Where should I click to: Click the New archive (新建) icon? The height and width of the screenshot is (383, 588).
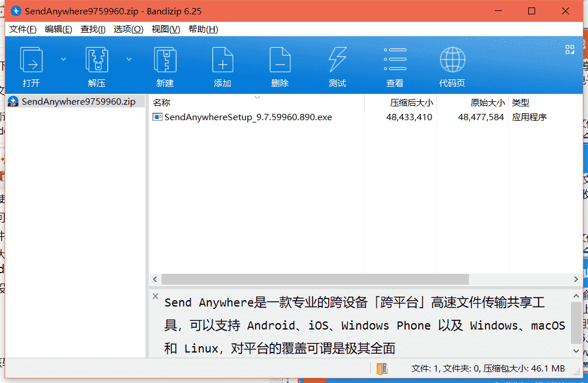(165, 60)
